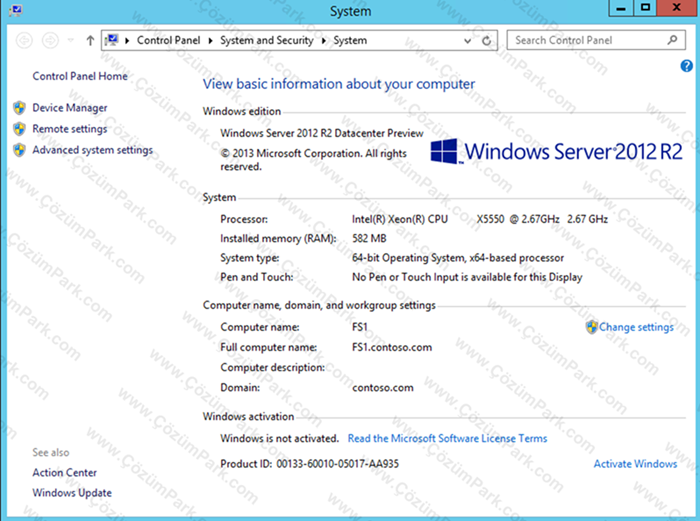The image size is (700, 521).
Task: Click the Computer name value FS1
Action: click(359, 327)
